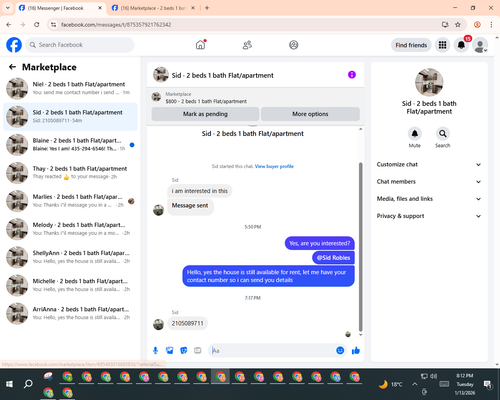
Task: Open Niel conversation
Action: [x=70, y=88]
